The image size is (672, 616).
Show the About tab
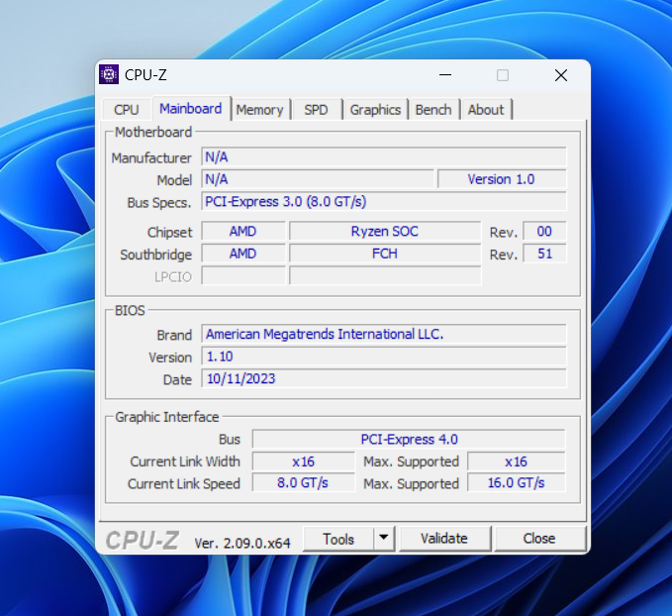485,110
